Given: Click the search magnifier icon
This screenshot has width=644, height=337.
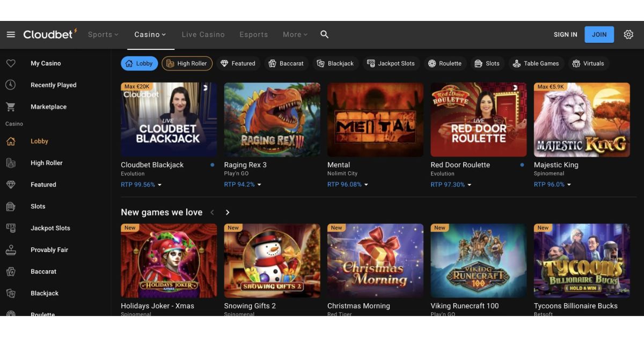Looking at the screenshot, I should [x=324, y=34].
